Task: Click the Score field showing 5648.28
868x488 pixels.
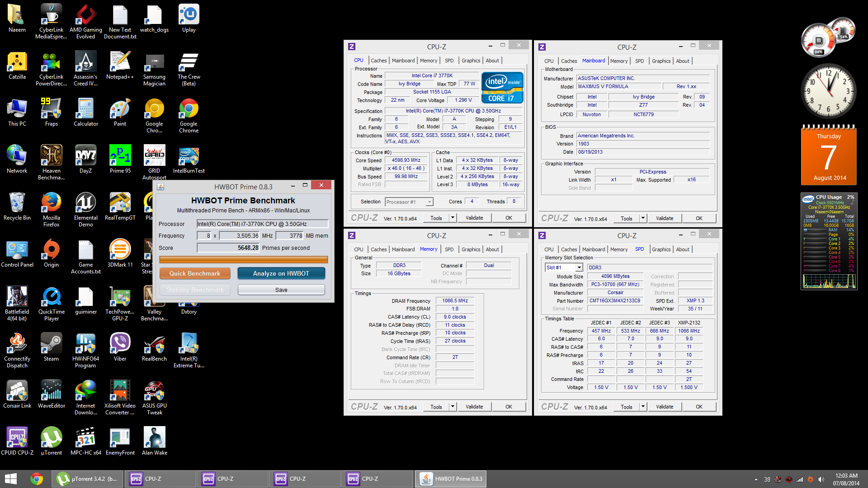Action: [x=228, y=248]
